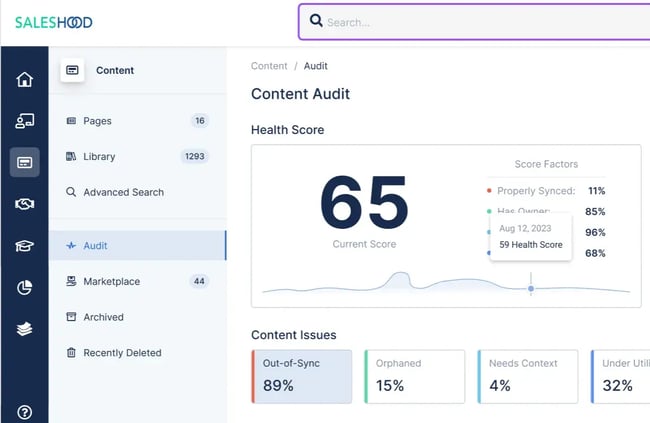The width and height of the screenshot is (650, 423).
Task: Open the presenter/coaching icon in dark sidebar
Action: point(24,121)
